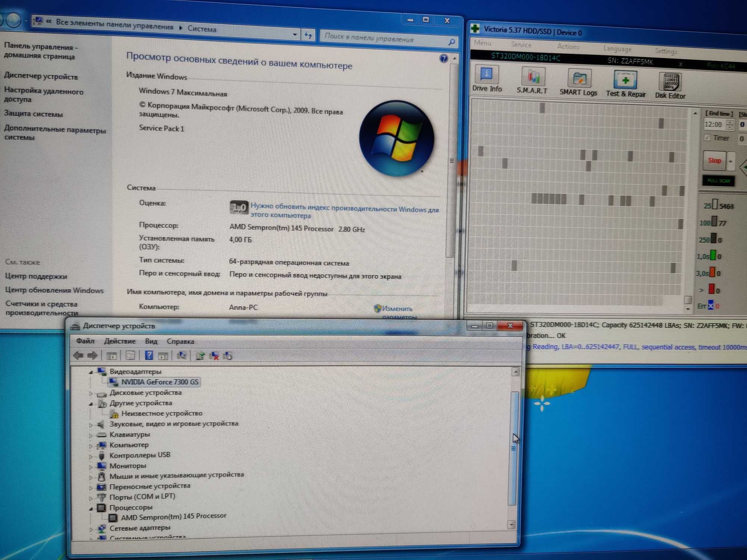Open dropdown arrow next to Stop button
This screenshot has height=560, width=747.
click(731, 162)
